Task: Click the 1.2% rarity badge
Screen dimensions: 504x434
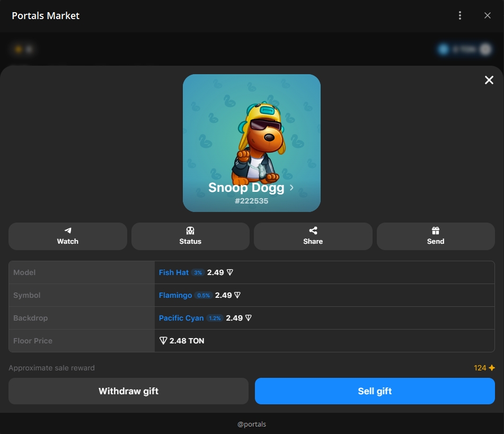Action: 215,318
